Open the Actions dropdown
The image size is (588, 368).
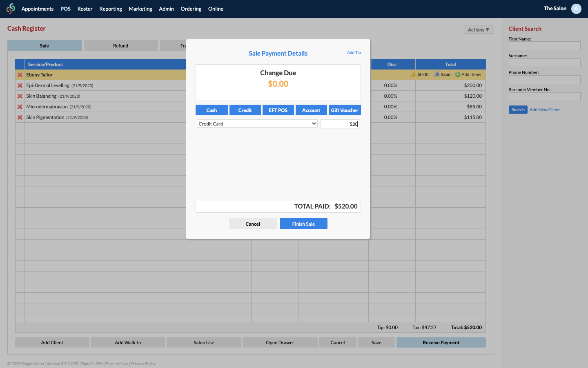click(479, 29)
